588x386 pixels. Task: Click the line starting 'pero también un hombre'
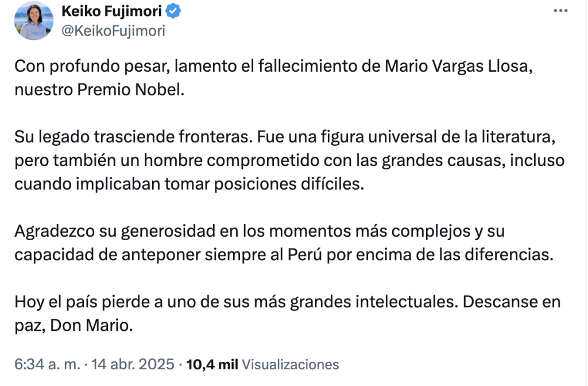pyautogui.click(x=289, y=161)
